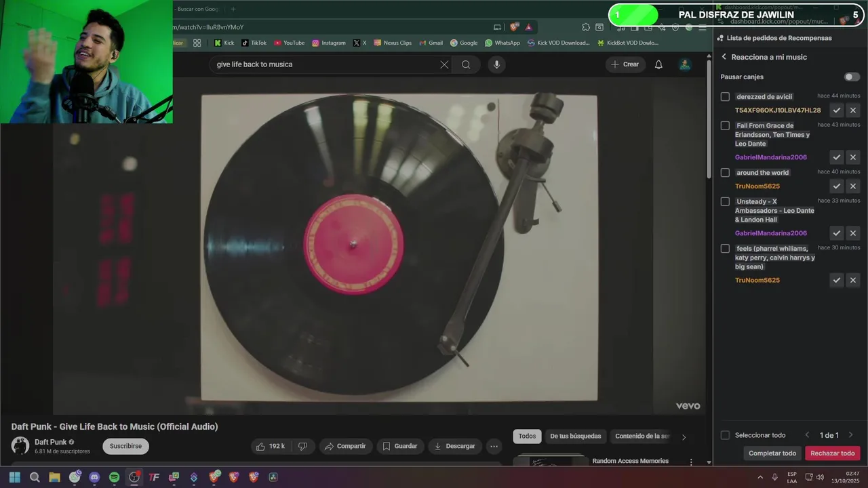Go to previous page of requests

coord(807,435)
